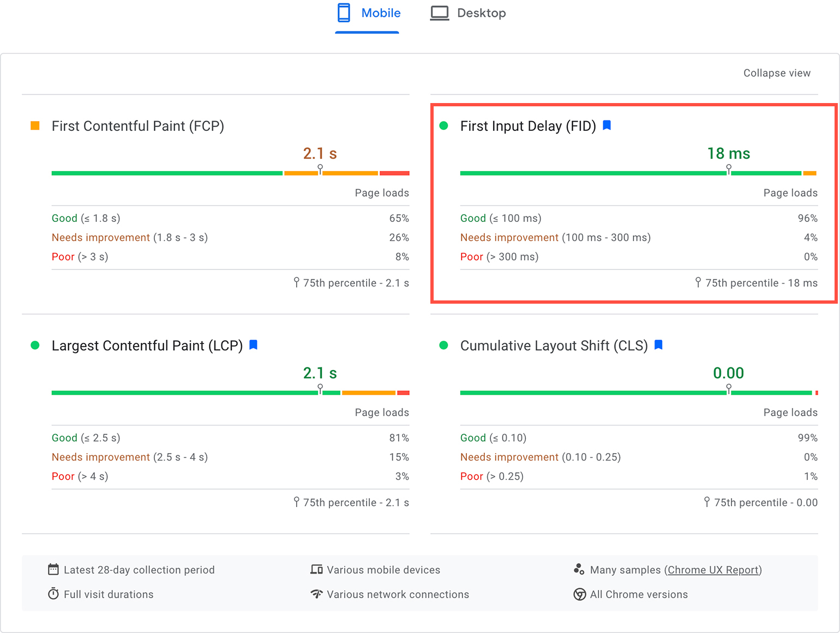Click the Wi-Fi icon for network connections

coord(316,594)
